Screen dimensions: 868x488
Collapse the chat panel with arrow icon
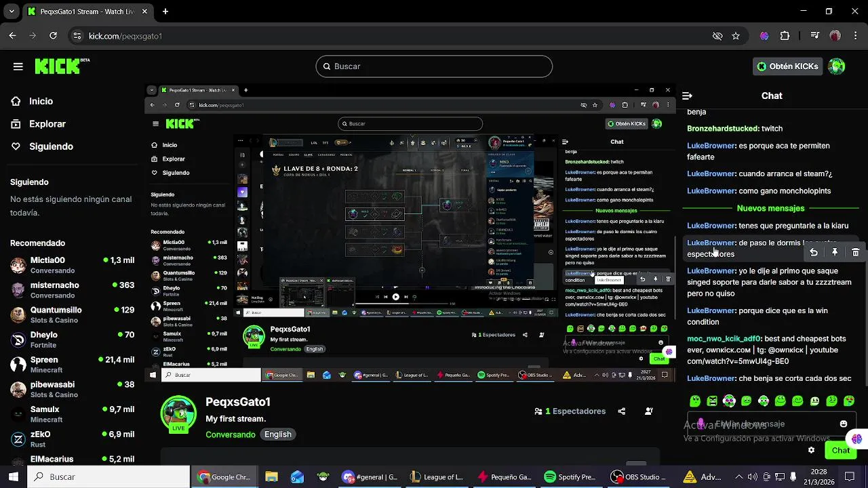pos(687,96)
